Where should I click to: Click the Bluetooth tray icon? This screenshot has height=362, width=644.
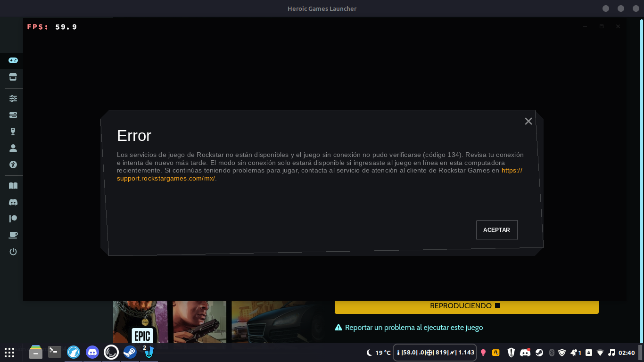(x=552, y=353)
